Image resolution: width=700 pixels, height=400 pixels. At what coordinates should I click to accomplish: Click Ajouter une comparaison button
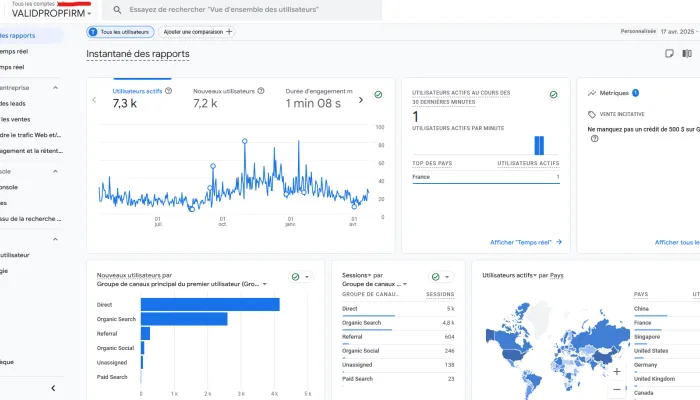click(x=196, y=32)
